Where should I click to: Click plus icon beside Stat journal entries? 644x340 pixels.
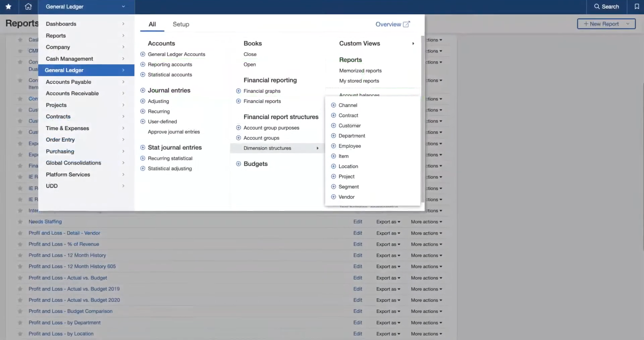point(143,147)
